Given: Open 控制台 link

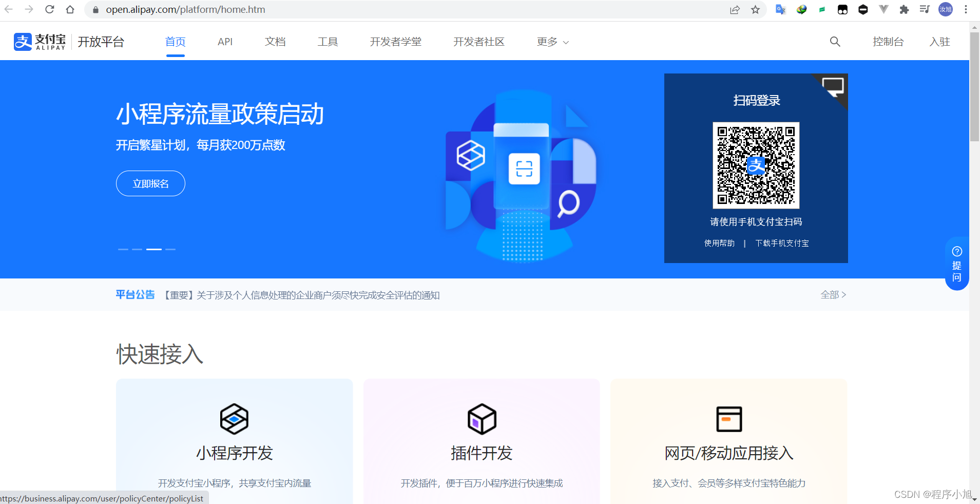Looking at the screenshot, I should (x=888, y=42).
